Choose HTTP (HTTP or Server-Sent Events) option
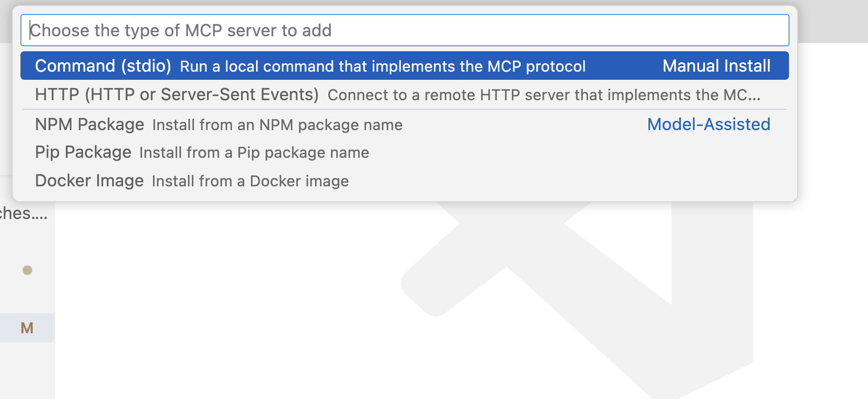 coord(177,95)
